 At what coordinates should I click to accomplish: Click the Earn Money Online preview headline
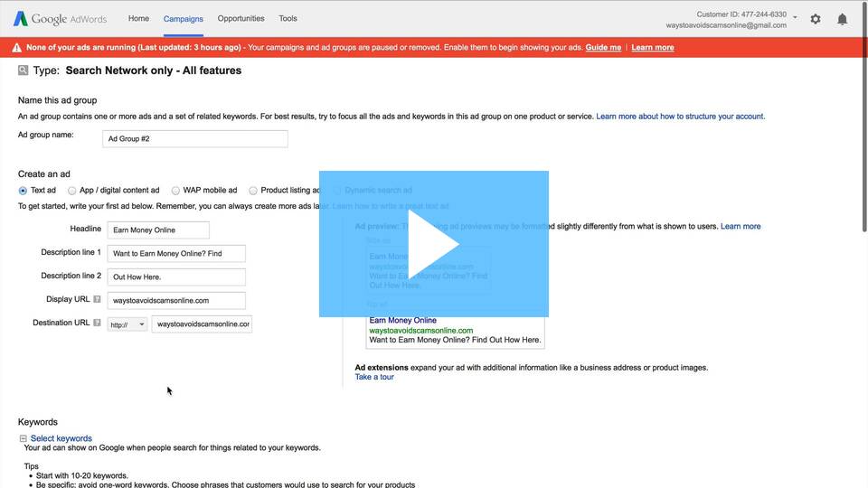click(402, 320)
